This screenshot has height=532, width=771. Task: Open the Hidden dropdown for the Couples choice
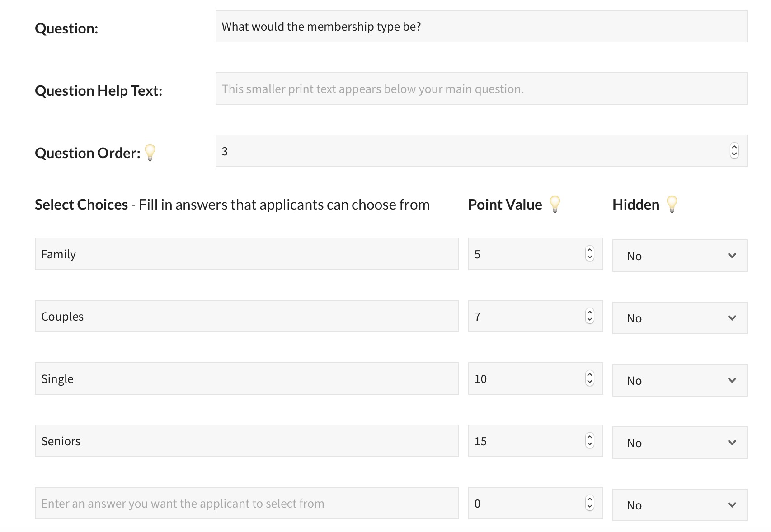(x=680, y=318)
